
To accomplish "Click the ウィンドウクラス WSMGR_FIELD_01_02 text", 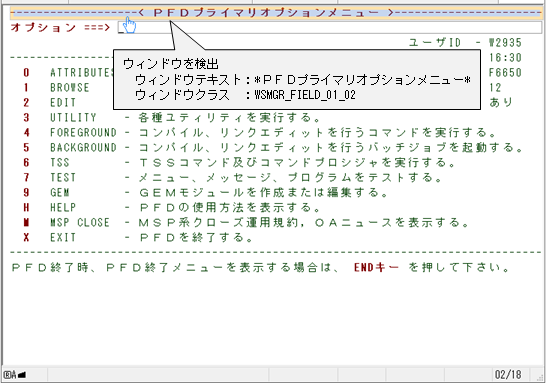I will pyautogui.click(x=245, y=95).
